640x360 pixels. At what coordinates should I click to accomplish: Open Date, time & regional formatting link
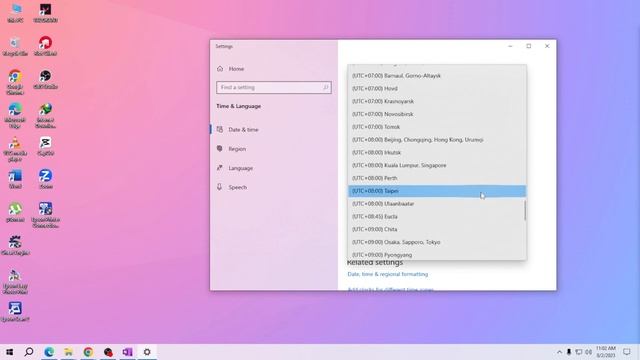click(388, 274)
